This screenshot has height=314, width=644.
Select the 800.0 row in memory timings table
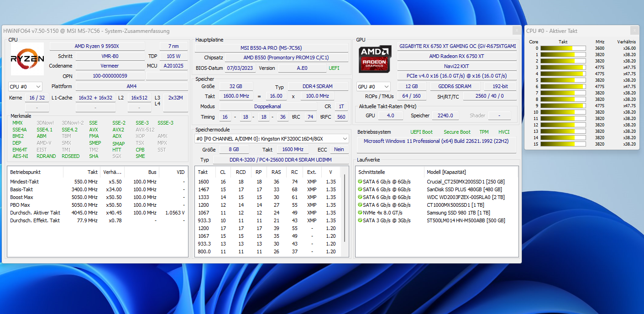coord(268,251)
